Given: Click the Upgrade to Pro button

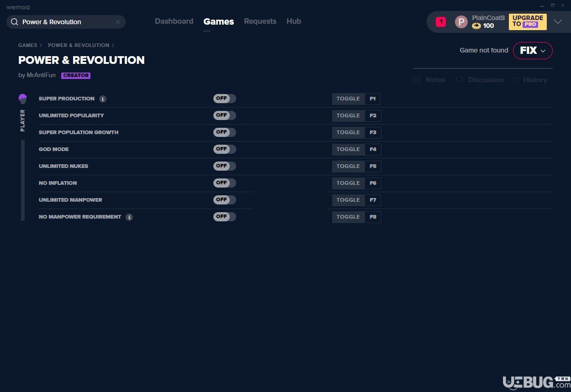Looking at the screenshot, I should click(x=528, y=21).
